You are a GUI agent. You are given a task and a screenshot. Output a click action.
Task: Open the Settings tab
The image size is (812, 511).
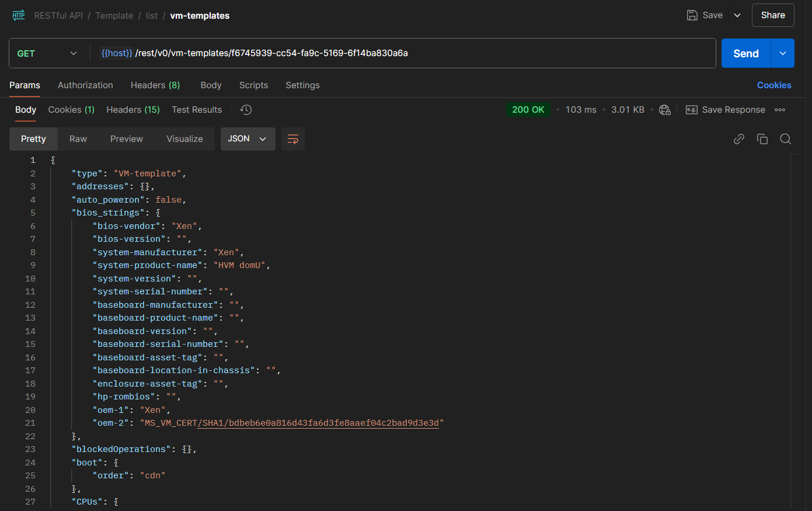click(x=302, y=85)
